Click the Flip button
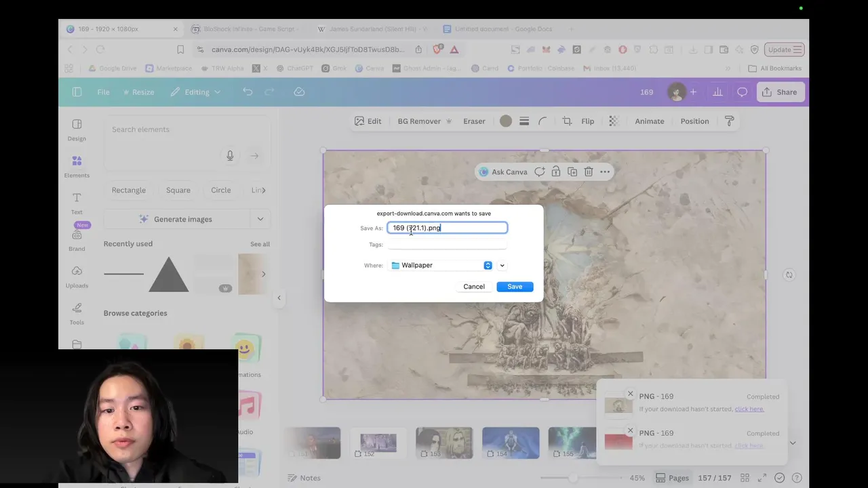 (x=587, y=121)
